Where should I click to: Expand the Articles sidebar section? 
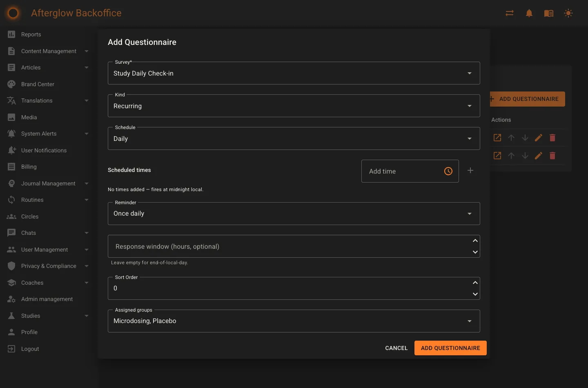pyautogui.click(x=87, y=67)
